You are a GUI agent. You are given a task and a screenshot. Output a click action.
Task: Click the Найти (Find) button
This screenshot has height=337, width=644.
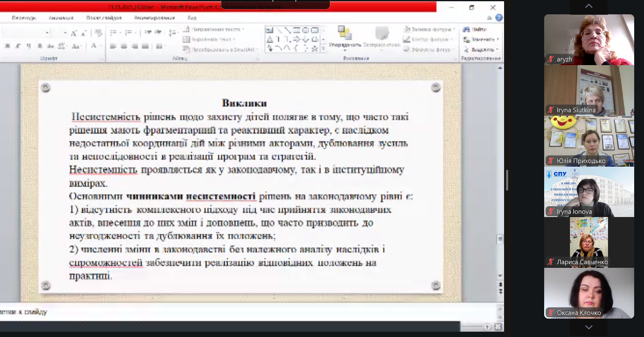tap(475, 29)
